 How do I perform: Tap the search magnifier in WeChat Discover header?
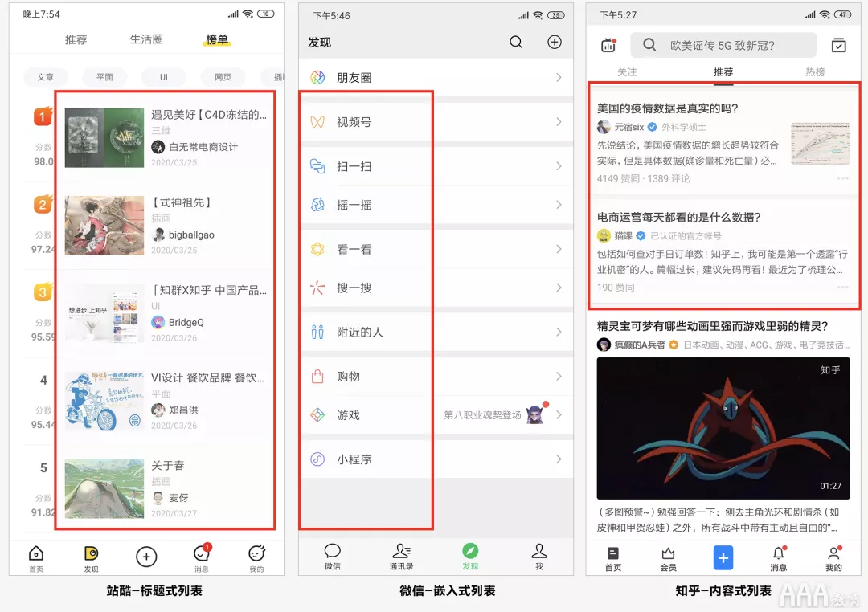pos(515,42)
